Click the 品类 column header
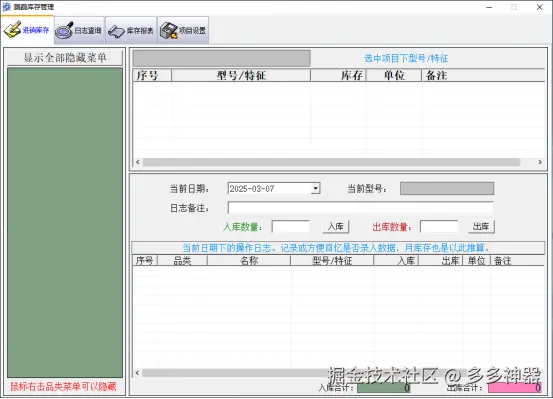This screenshot has height=399, width=553. pyautogui.click(x=182, y=261)
